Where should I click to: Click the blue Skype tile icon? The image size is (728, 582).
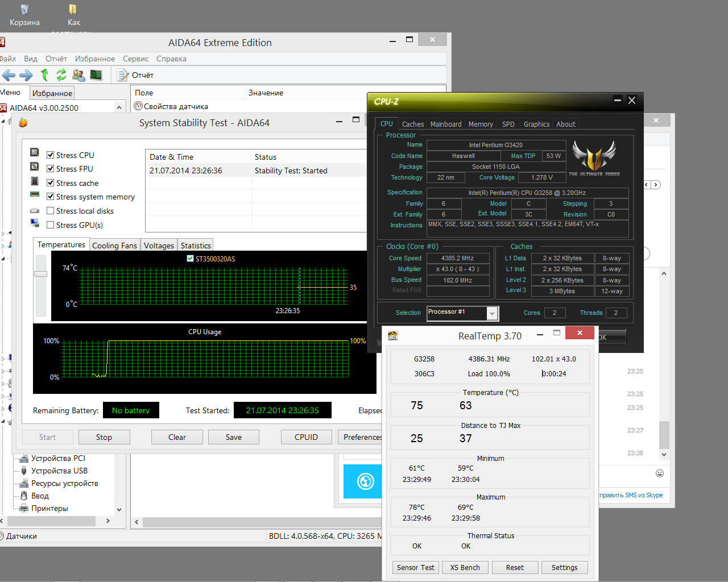tap(365, 481)
